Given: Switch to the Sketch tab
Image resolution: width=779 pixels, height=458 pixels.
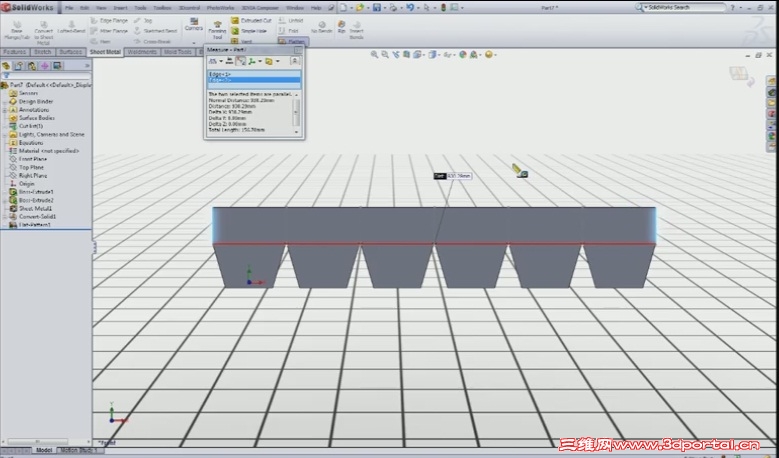Looking at the screenshot, I should (x=42, y=52).
